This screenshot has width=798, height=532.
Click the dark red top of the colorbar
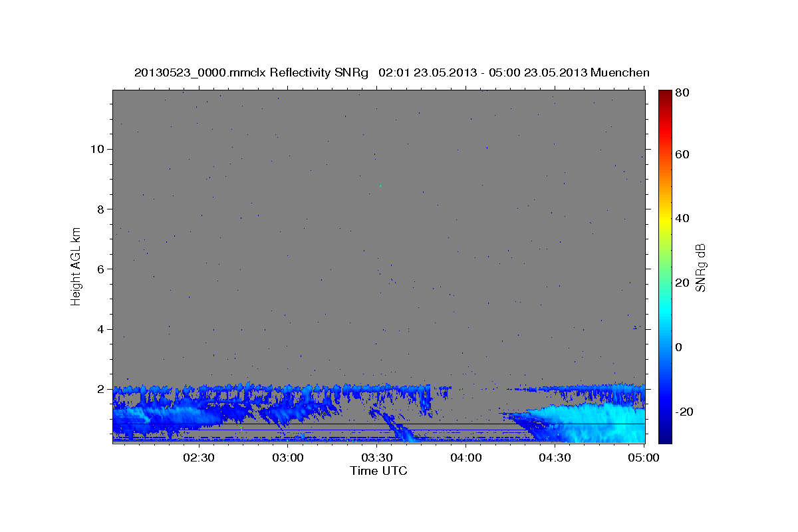pos(665,95)
